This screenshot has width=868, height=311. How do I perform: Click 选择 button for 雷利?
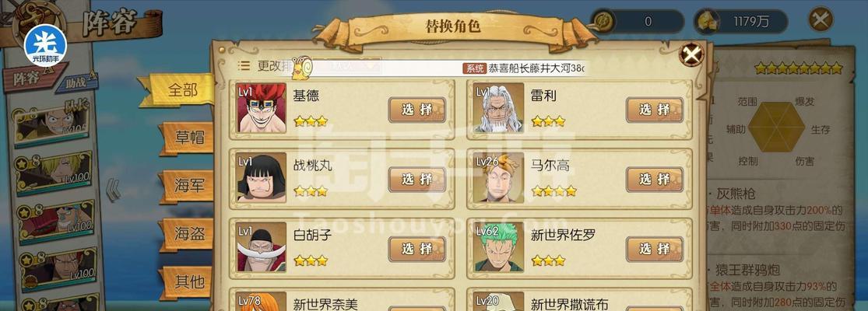[x=655, y=110]
